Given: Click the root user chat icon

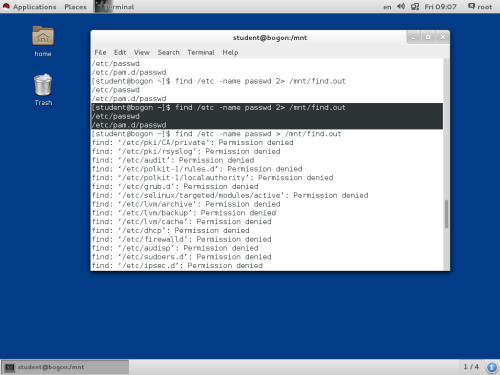Looking at the screenshot, I should 471,6.
